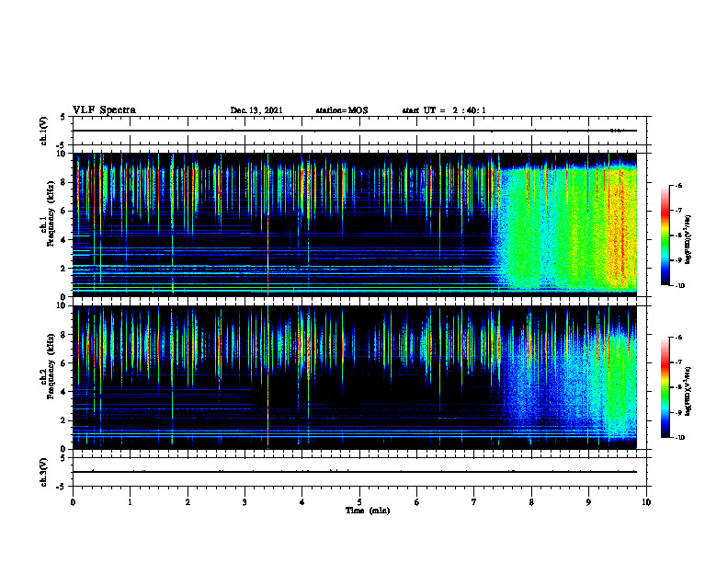Click the ch.2 "Frequency (kHz)" axis label
Screen dimensions: 728x563
[51, 366]
